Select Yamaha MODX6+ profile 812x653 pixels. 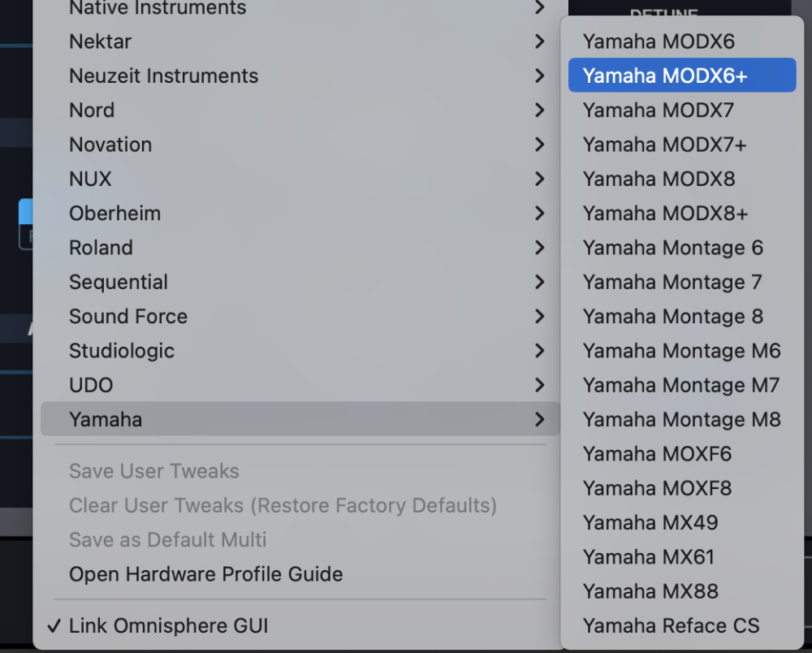tap(664, 76)
